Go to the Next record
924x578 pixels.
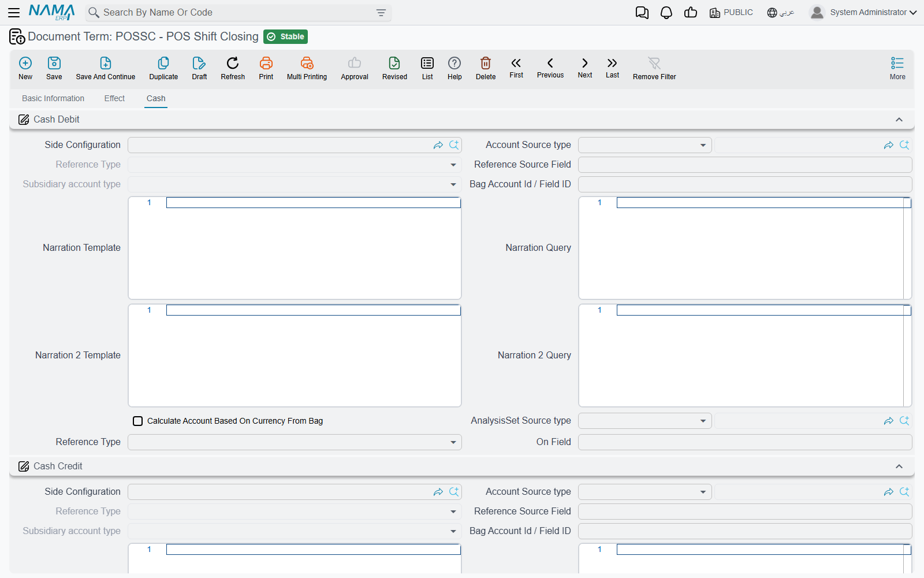pyautogui.click(x=585, y=68)
